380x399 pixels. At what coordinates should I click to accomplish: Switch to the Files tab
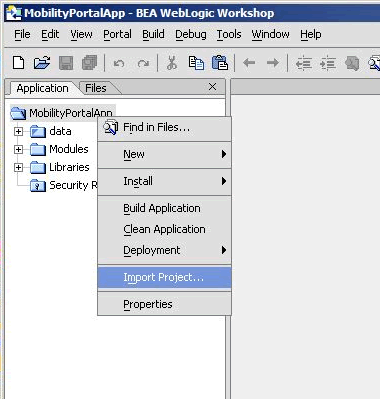96,88
